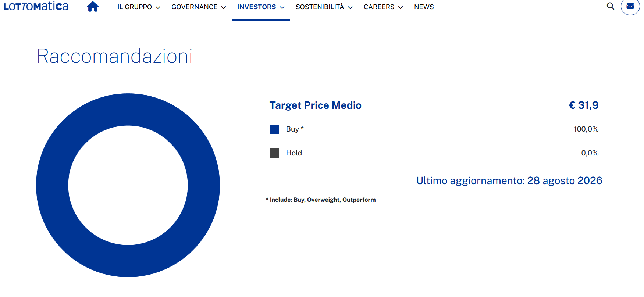Expand the Investors dropdown chevron

click(282, 7)
